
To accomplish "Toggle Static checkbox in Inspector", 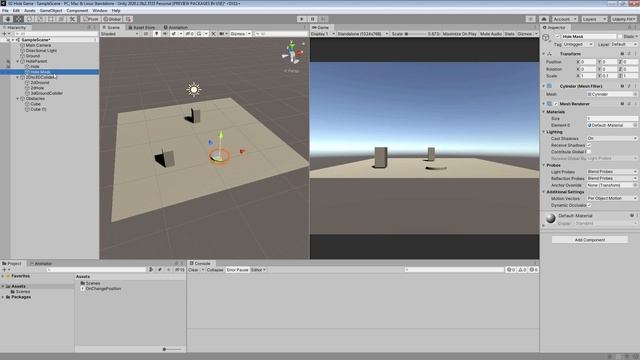I will pyautogui.click(x=620, y=37).
